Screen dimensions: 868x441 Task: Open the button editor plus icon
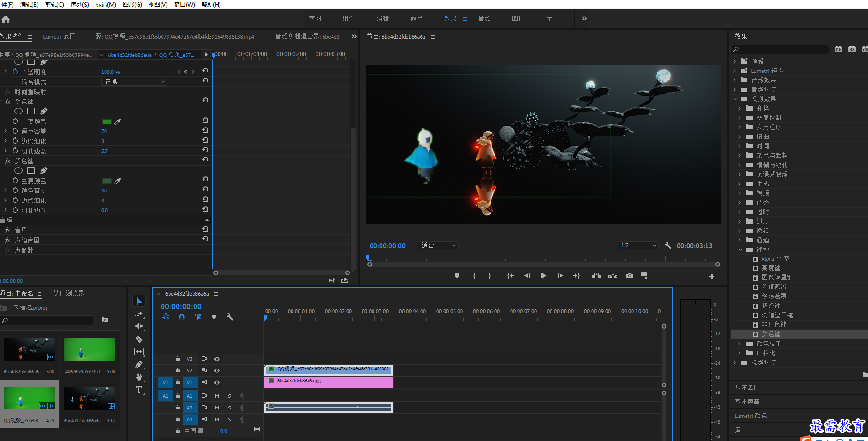(x=712, y=276)
